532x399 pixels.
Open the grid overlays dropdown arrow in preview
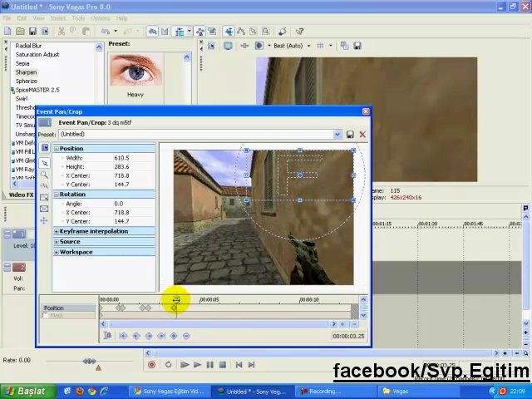[331, 46]
